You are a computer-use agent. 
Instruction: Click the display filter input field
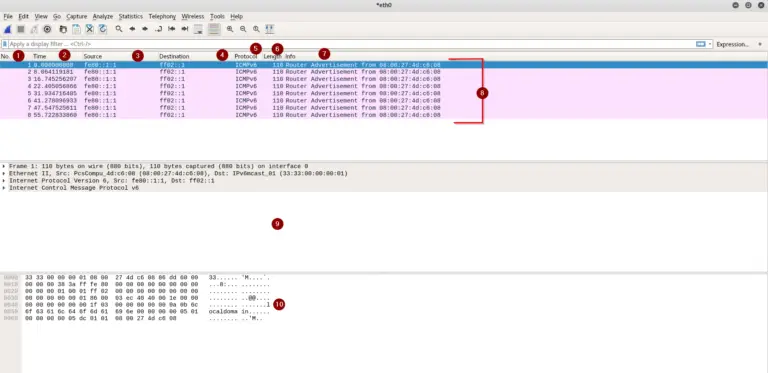click(352, 44)
